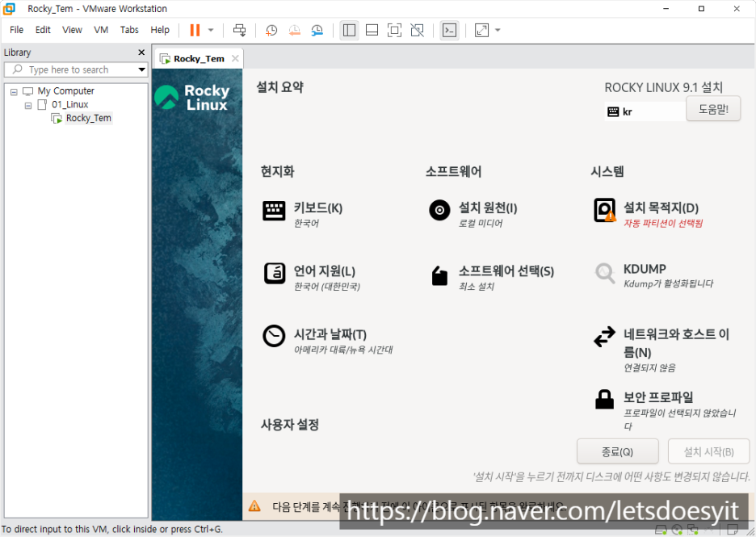Image resolution: width=756 pixels, height=537 pixels.
Task: Close the Library panel
Action: click(x=141, y=52)
